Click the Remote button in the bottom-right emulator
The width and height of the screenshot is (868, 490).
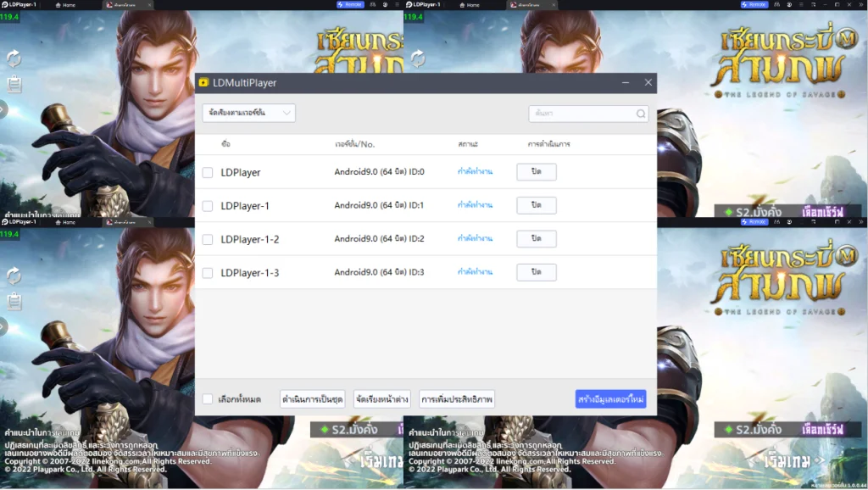click(754, 222)
